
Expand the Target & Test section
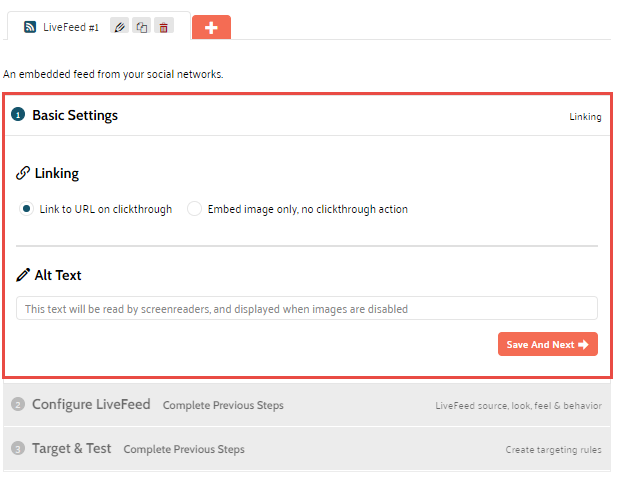(72, 449)
